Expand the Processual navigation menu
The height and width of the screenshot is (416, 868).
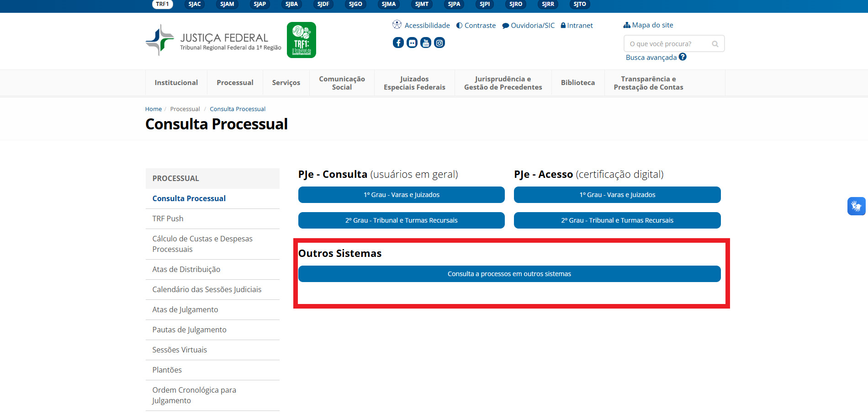click(x=235, y=83)
